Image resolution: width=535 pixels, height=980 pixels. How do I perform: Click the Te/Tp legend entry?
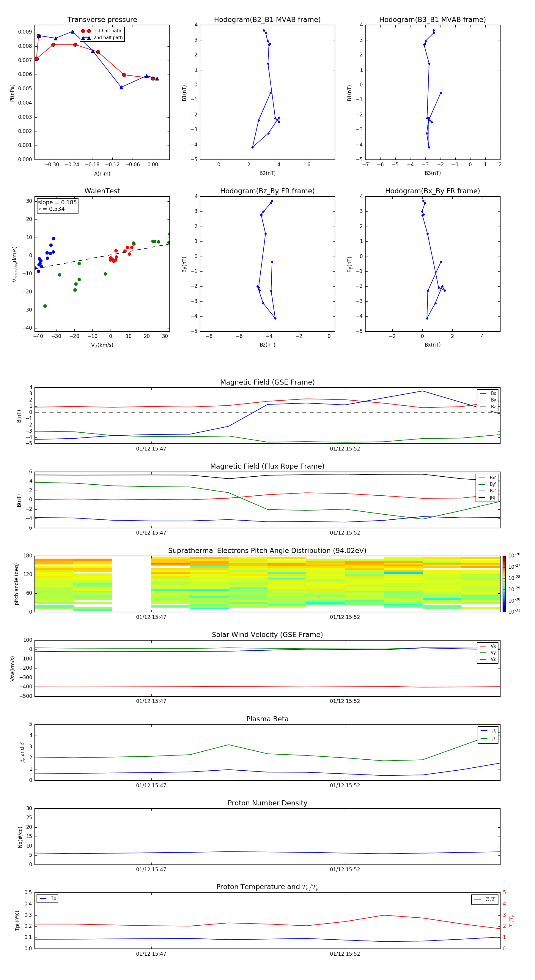pos(485,899)
